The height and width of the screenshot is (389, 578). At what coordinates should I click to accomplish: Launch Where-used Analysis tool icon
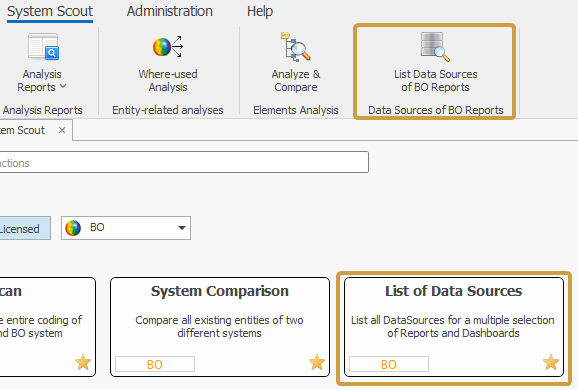click(168, 47)
